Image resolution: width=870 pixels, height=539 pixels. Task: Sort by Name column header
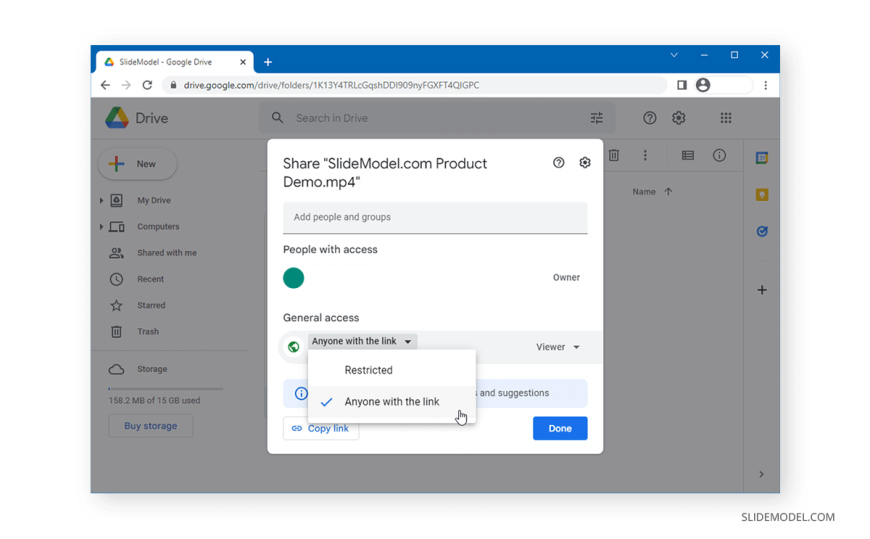[x=644, y=192]
